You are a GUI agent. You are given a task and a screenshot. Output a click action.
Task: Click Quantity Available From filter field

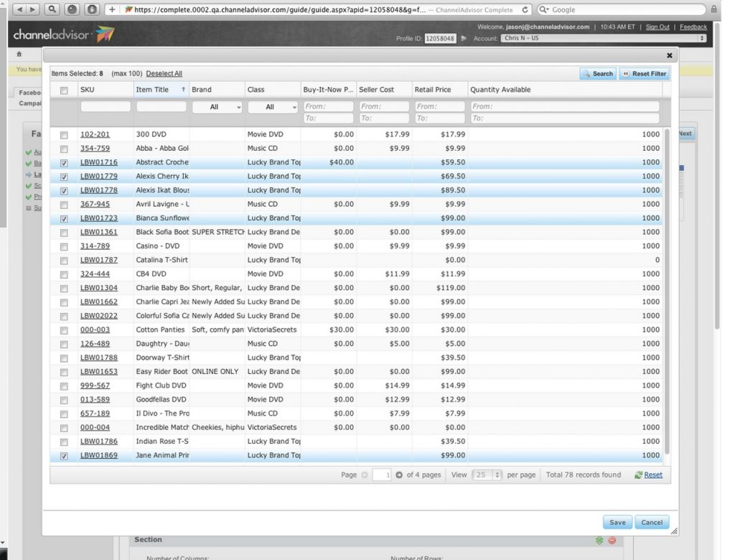pyautogui.click(x=566, y=106)
